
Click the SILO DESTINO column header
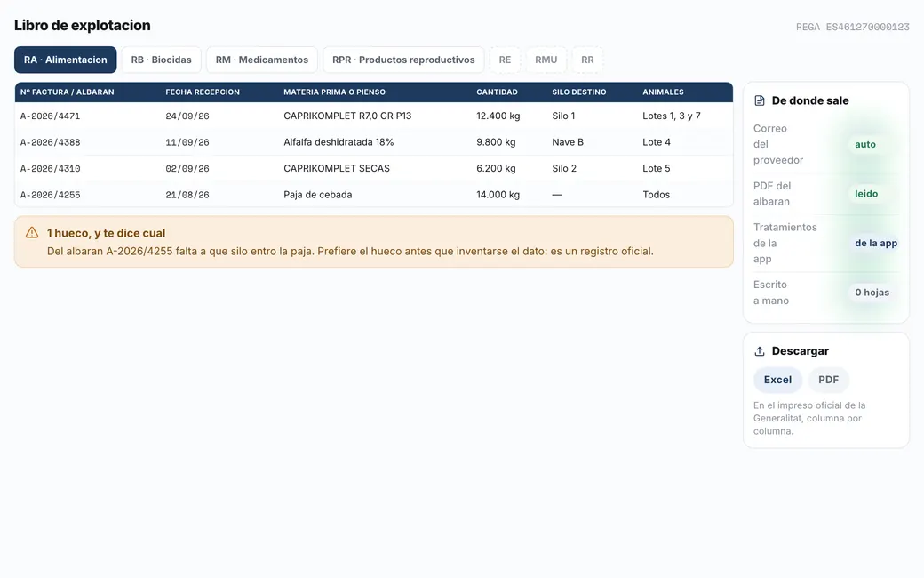(x=579, y=92)
